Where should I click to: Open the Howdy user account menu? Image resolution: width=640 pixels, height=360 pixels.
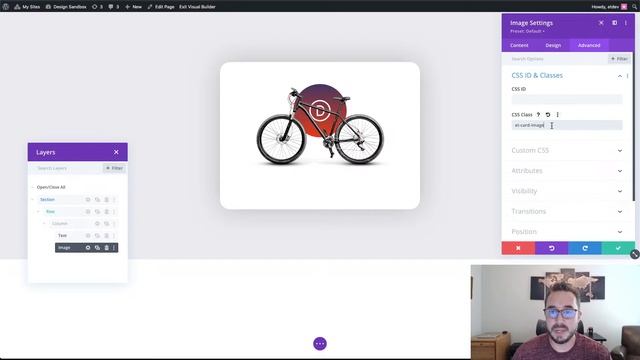(x=609, y=7)
